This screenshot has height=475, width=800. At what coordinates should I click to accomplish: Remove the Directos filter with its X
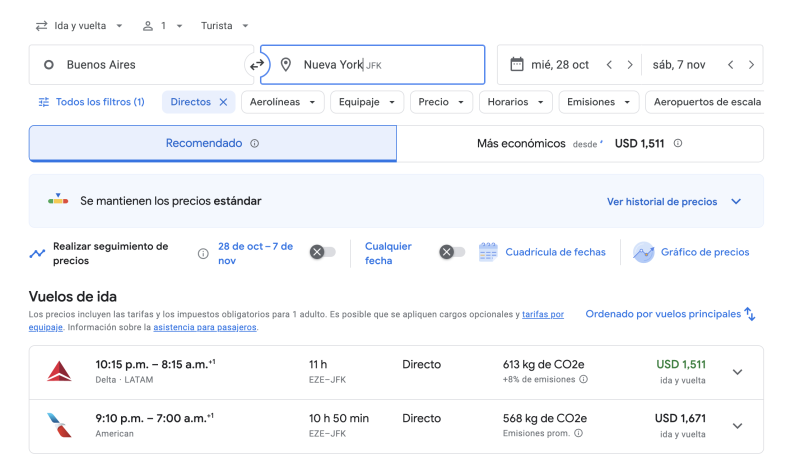(x=224, y=102)
